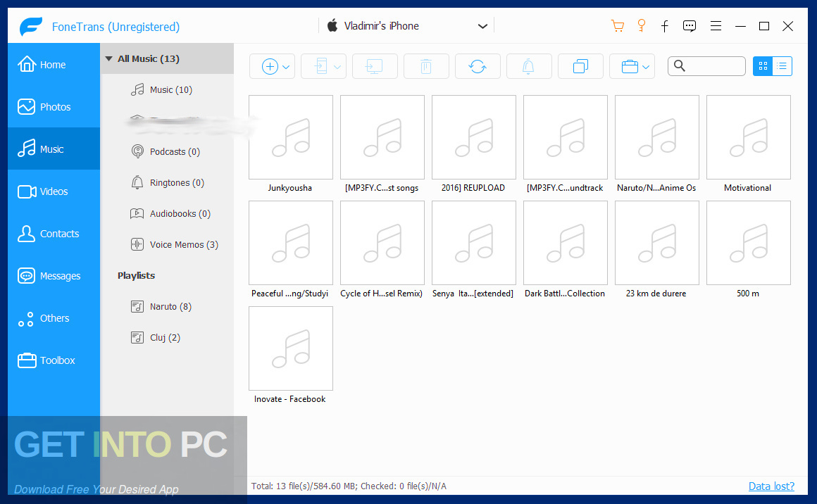Click the duplicate files toolbar icon
The height and width of the screenshot is (504, 817).
pyautogui.click(x=580, y=66)
